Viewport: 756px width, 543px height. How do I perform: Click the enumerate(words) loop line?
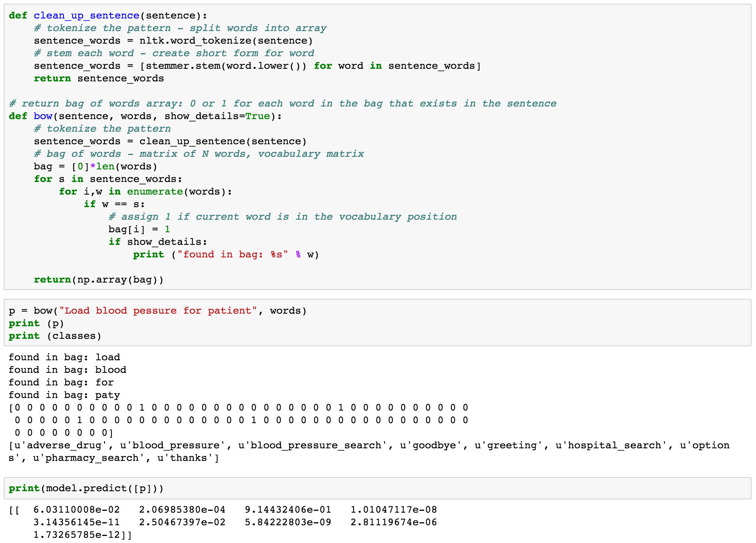pos(144,191)
